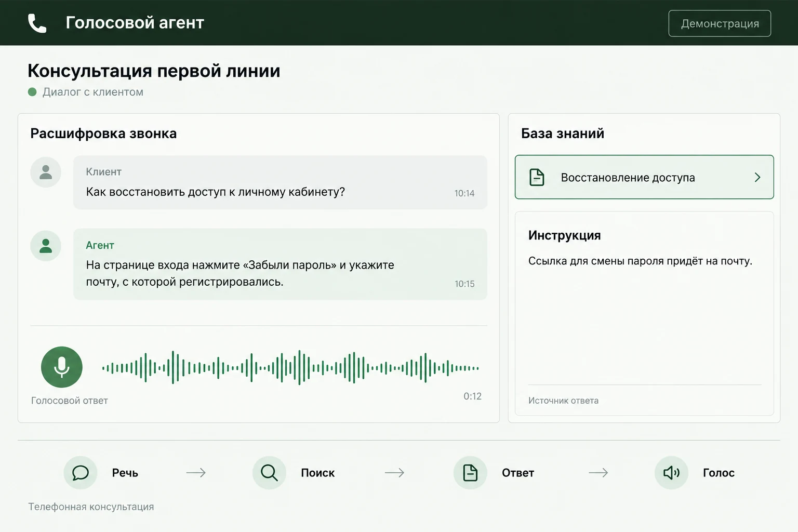Click the Голосовой ответ label

(70, 401)
